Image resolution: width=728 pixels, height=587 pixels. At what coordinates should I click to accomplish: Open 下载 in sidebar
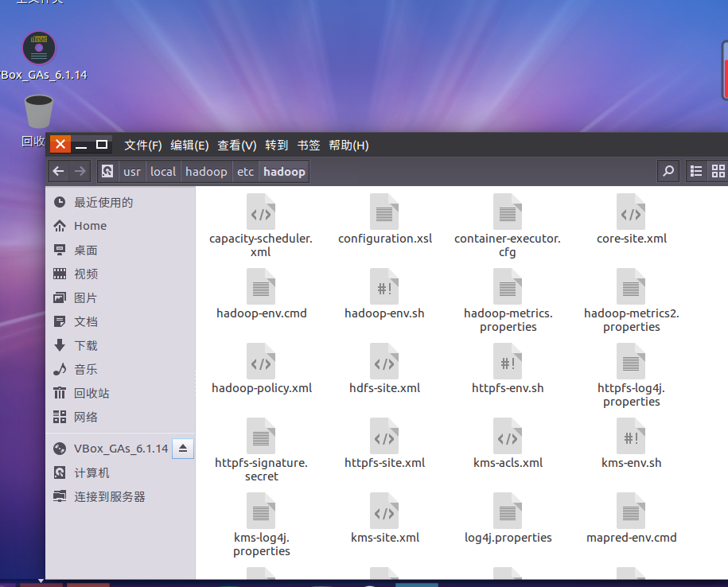point(120,346)
